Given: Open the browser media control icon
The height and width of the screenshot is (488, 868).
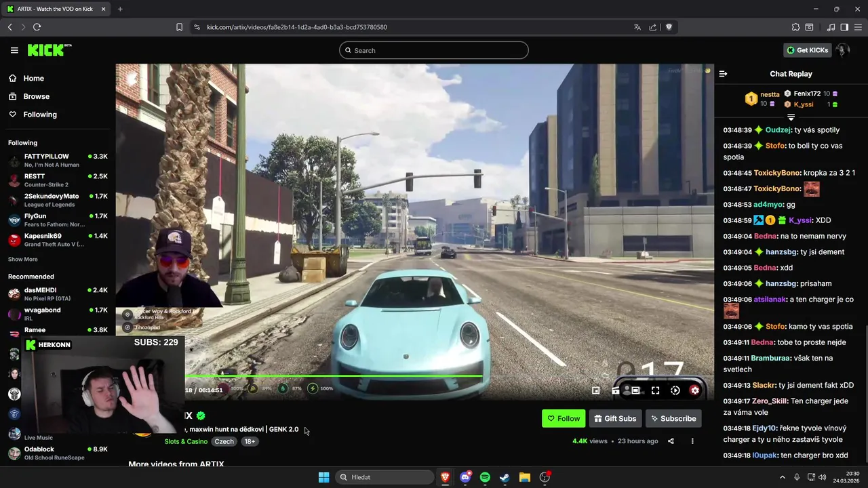Looking at the screenshot, I should (831, 27).
